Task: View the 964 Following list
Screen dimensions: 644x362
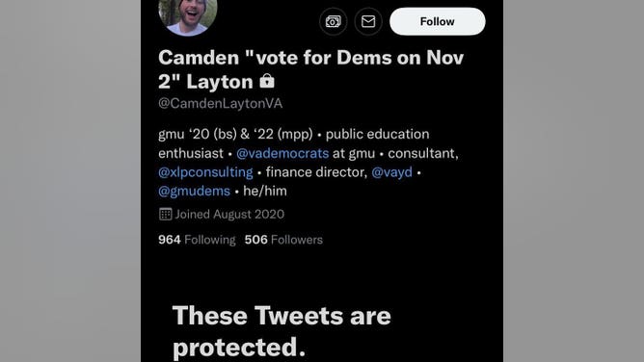Action: pyautogui.click(x=197, y=240)
